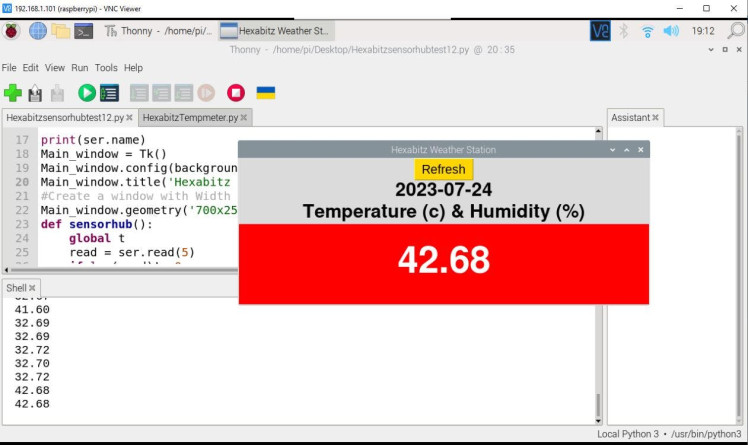The height and width of the screenshot is (445, 748).
Task: Click the editor scrollbar up arrow
Action: tap(598, 131)
